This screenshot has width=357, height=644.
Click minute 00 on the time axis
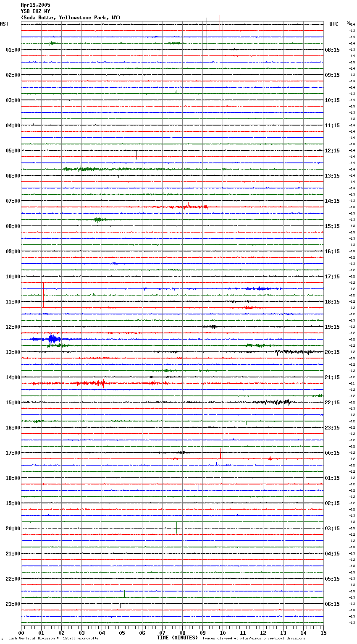21,633
